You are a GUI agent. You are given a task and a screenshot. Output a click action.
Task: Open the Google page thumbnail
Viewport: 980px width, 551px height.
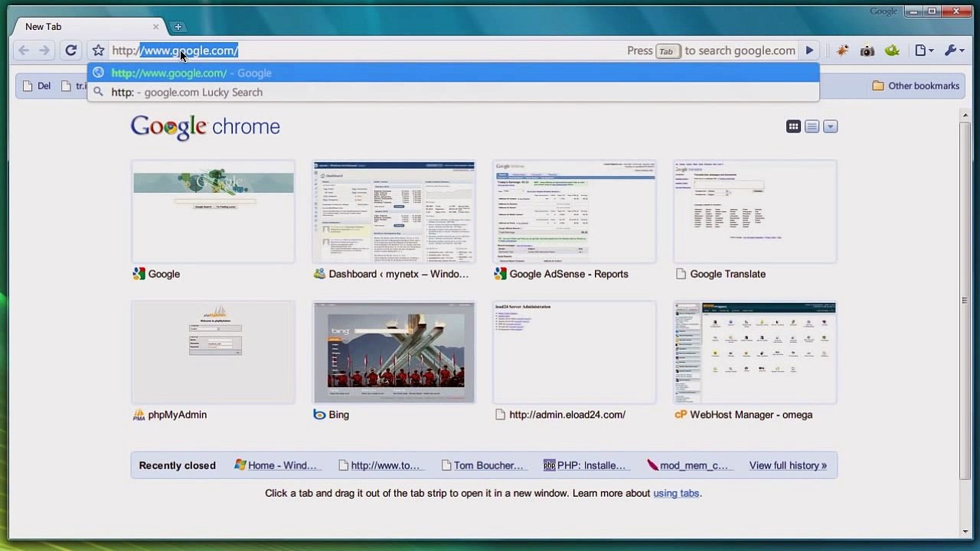213,211
